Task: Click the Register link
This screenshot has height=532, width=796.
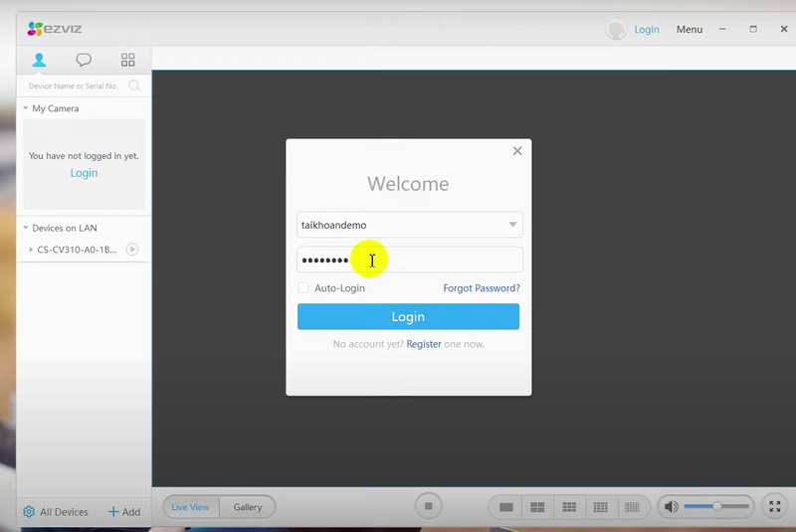Action: coord(424,344)
